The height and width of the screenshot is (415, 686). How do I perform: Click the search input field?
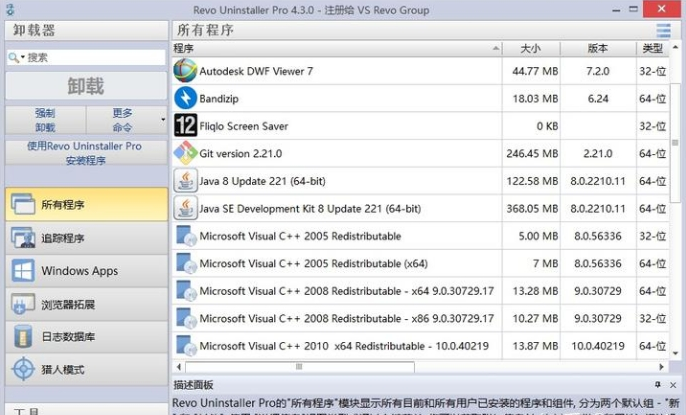tap(95, 58)
